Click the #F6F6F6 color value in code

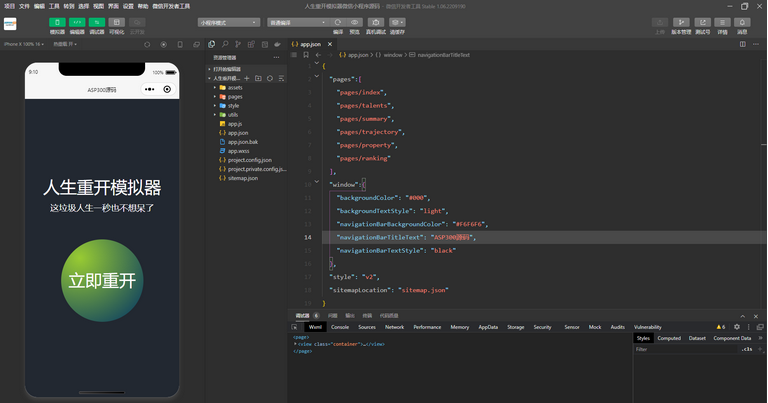click(468, 224)
